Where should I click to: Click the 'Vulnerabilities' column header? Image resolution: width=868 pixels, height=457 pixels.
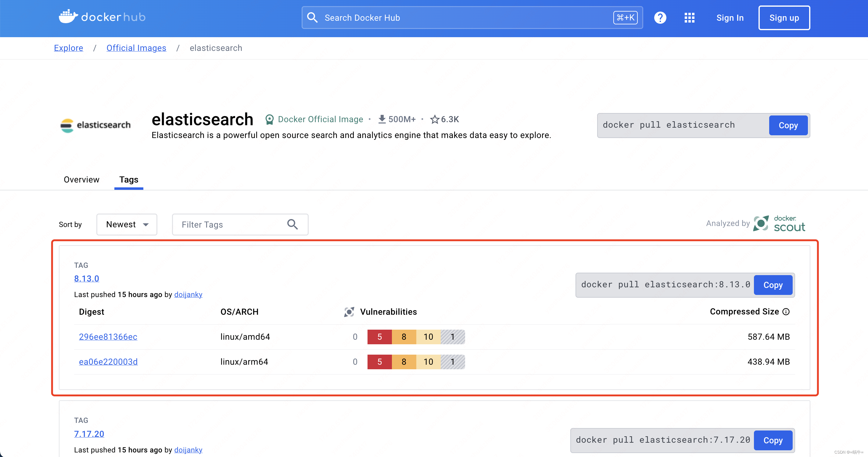[x=389, y=312]
